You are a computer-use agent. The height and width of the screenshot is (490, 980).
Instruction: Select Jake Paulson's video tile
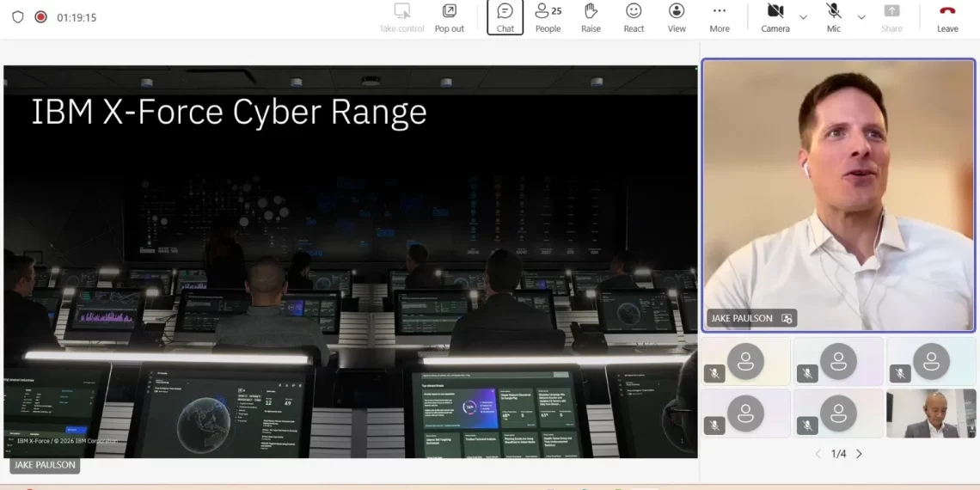coord(838,195)
